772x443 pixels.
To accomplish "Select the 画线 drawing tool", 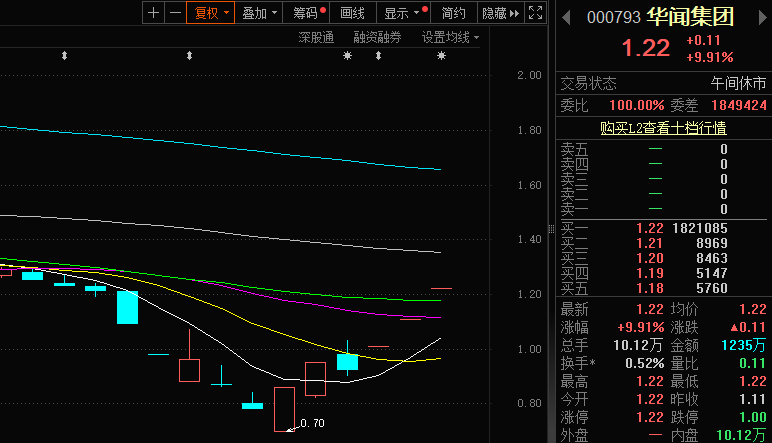I will point(353,13).
